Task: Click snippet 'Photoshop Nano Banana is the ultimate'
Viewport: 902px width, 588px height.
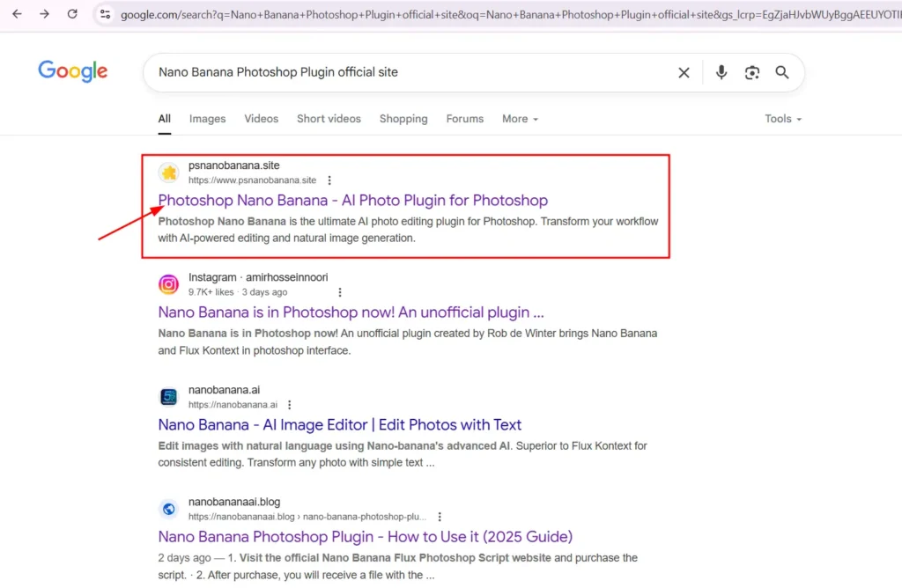Action: [408, 230]
